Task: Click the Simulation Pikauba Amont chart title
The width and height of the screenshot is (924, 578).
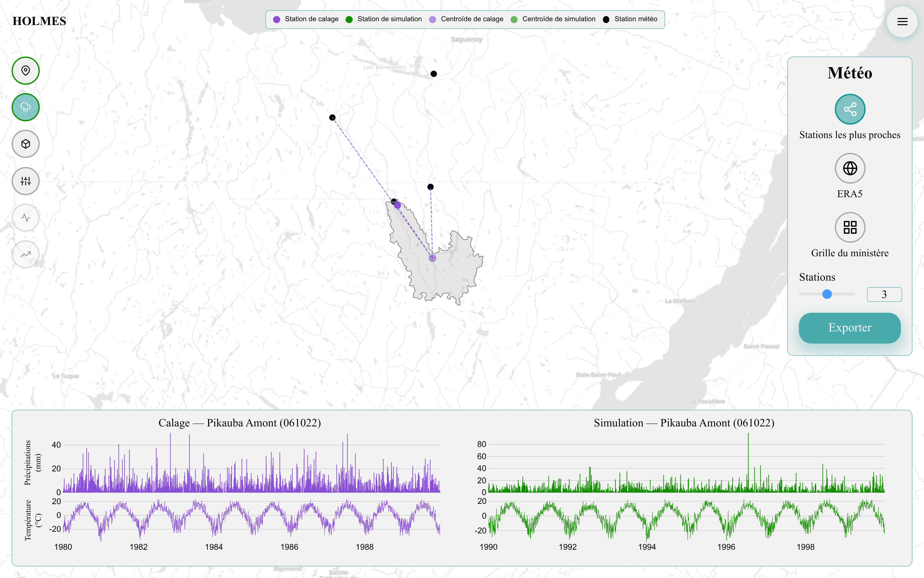Action: click(684, 423)
